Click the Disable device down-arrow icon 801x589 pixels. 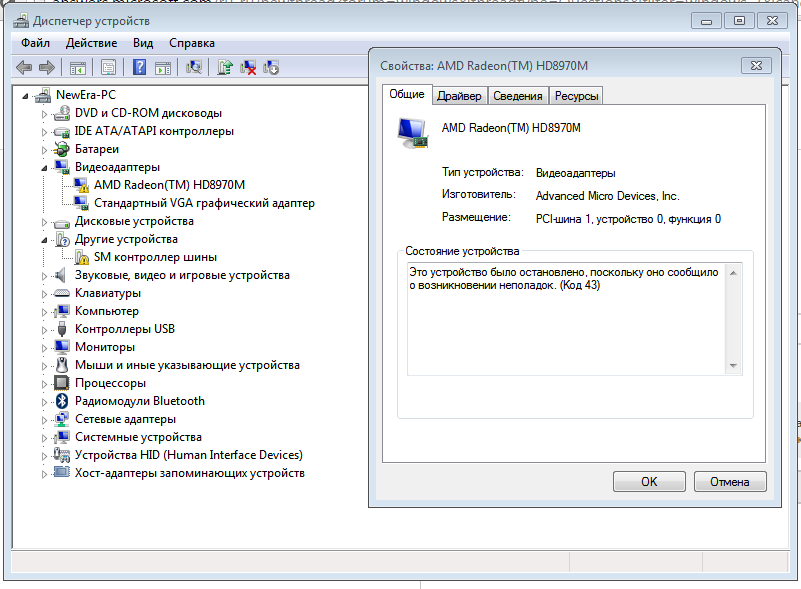pyautogui.click(x=271, y=67)
